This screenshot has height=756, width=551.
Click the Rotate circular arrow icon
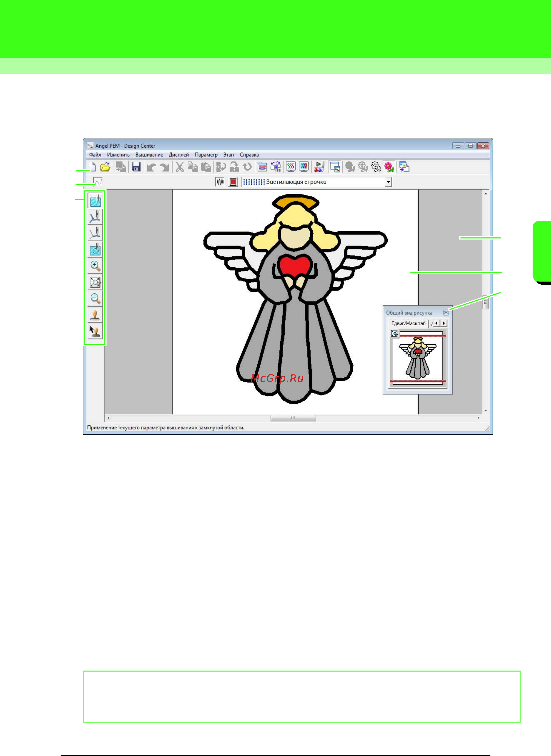[247, 166]
